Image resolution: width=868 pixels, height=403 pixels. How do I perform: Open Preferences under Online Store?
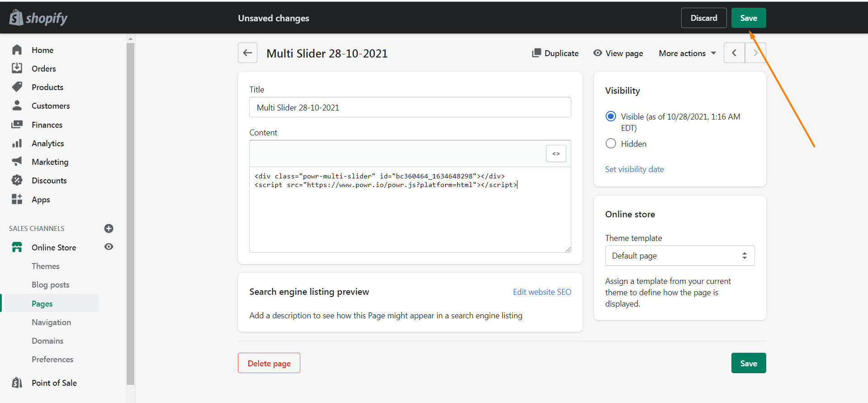click(52, 359)
